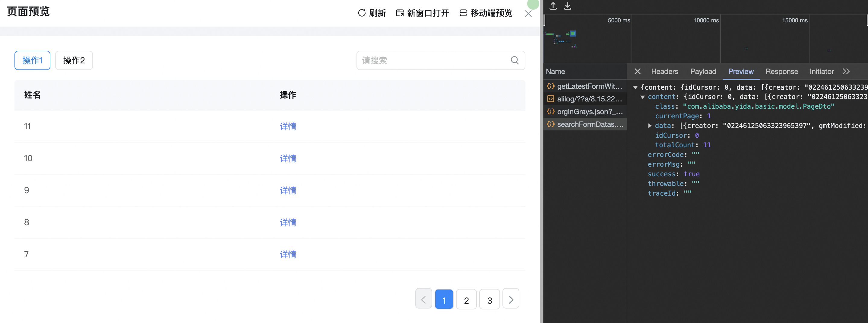Click the class PageDto string value
Screen dimensions: 868x323
coord(759,107)
